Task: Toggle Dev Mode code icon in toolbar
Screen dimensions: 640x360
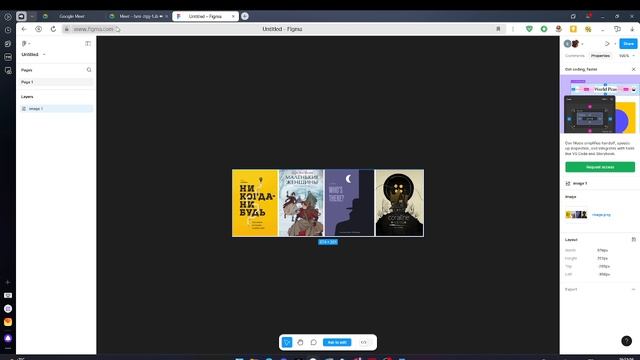Action: click(364, 342)
